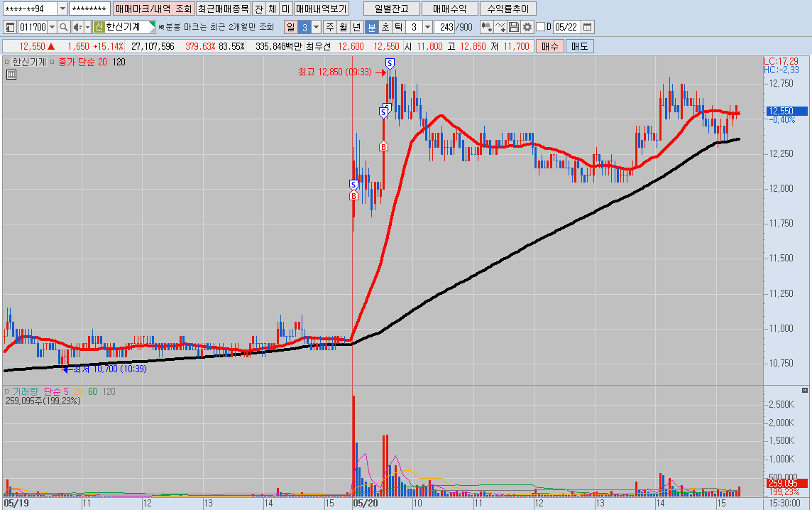Image resolution: width=812 pixels, height=510 pixels.
Task: Expand the tick interval dropdown after white 3
Action: tap(428, 27)
